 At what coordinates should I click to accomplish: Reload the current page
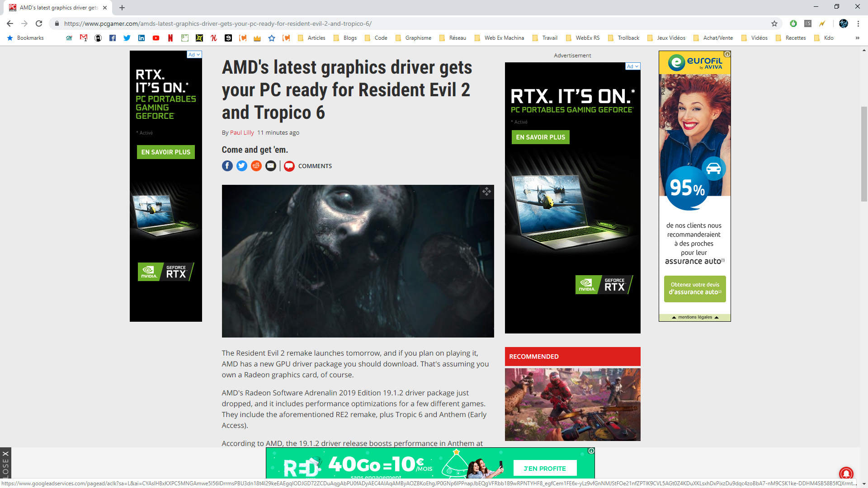pyautogui.click(x=39, y=23)
